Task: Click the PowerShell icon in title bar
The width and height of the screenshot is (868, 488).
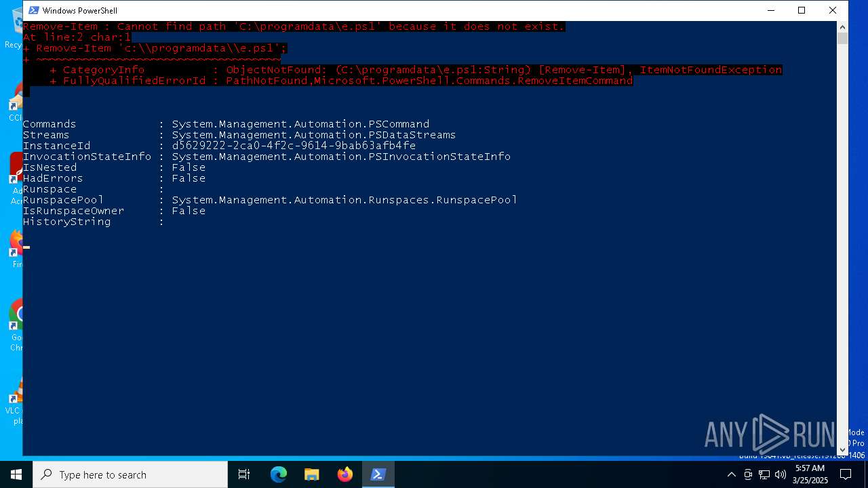Action: point(33,10)
